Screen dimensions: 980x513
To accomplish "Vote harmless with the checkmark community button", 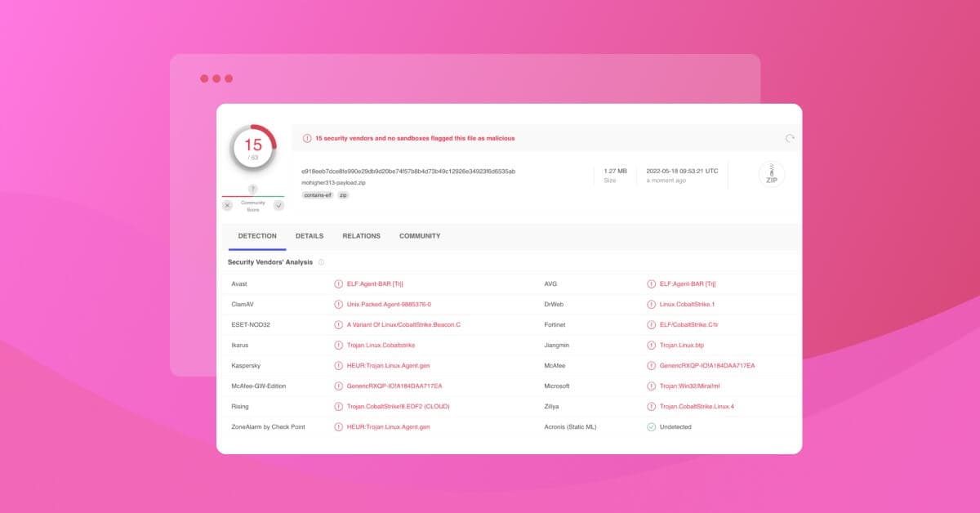I will tap(278, 206).
